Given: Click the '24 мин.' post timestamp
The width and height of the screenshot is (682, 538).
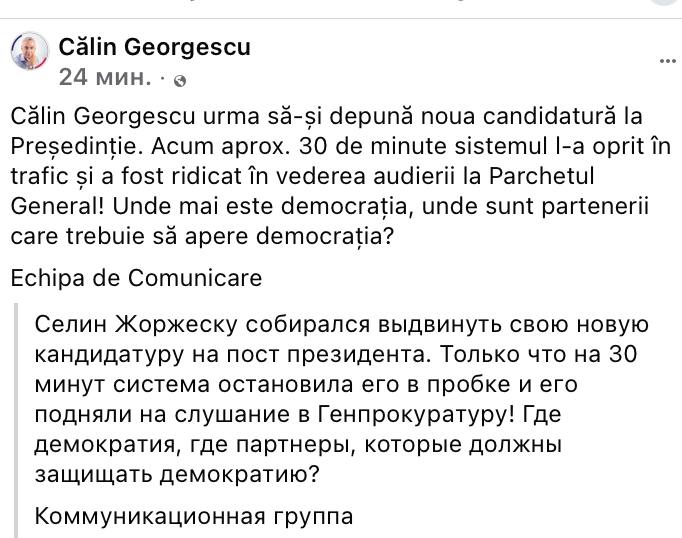Looking at the screenshot, I should coord(105,77).
